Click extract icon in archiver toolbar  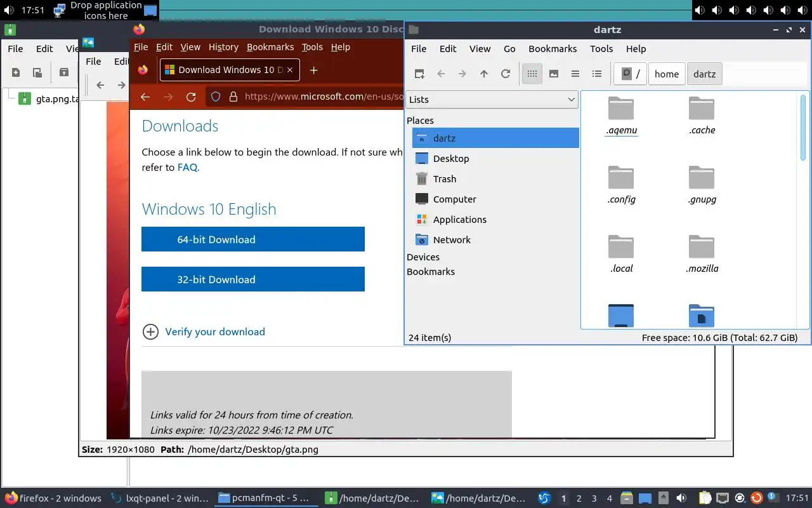(x=63, y=72)
